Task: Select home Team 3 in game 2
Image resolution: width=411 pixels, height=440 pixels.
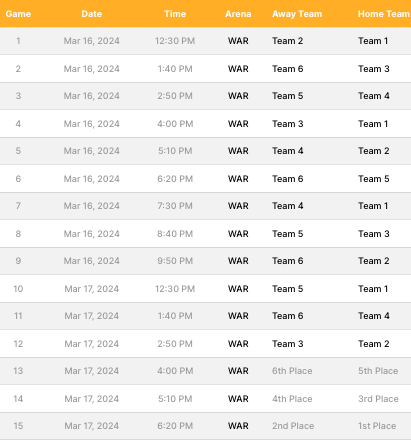Action: [x=374, y=69]
